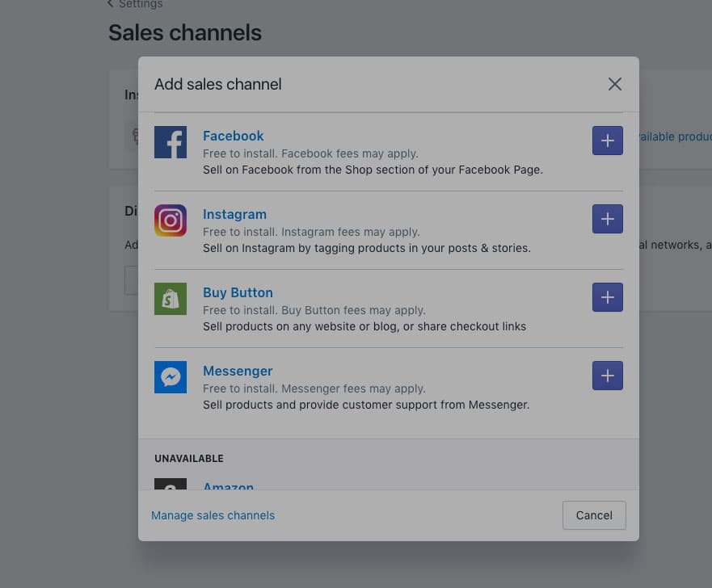Add the Instagram sales channel

coord(607,219)
